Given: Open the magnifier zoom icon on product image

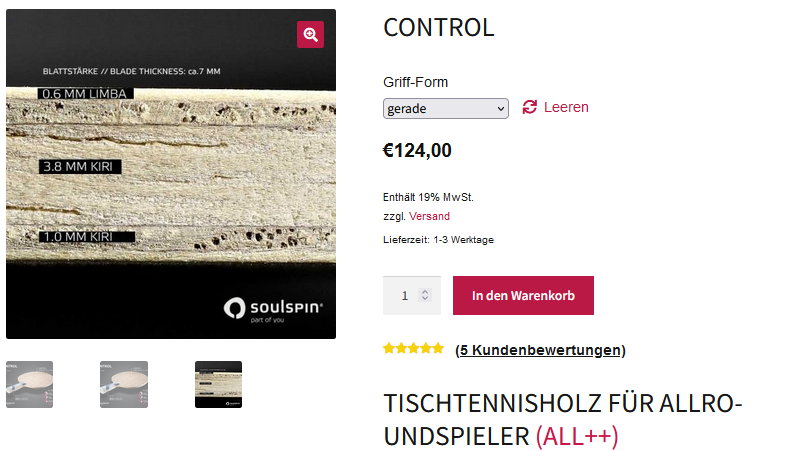Looking at the screenshot, I should (310, 34).
